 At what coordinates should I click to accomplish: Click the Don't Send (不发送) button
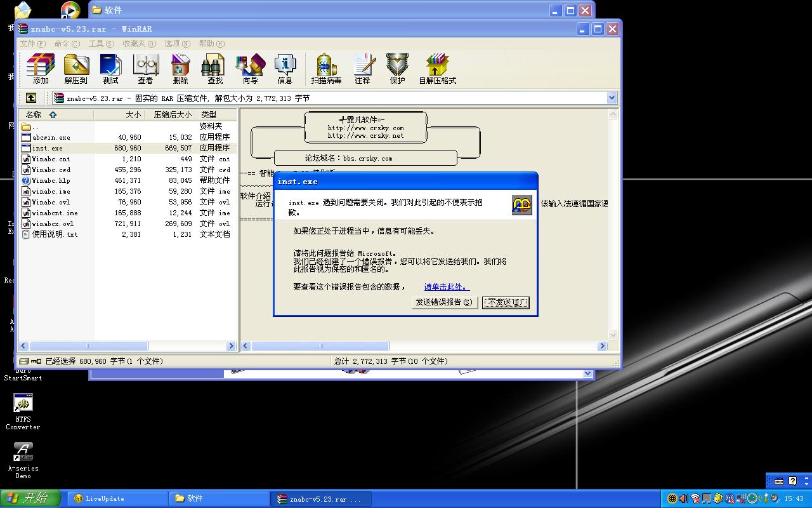pyautogui.click(x=505, y=302)
